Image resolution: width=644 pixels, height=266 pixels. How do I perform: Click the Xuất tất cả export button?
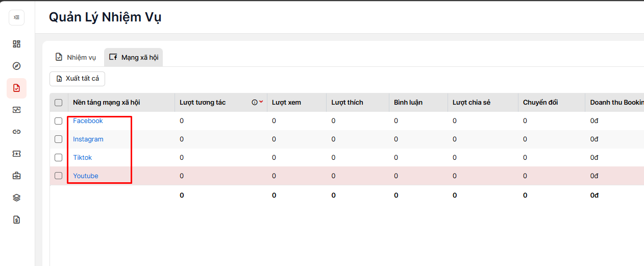78,79
